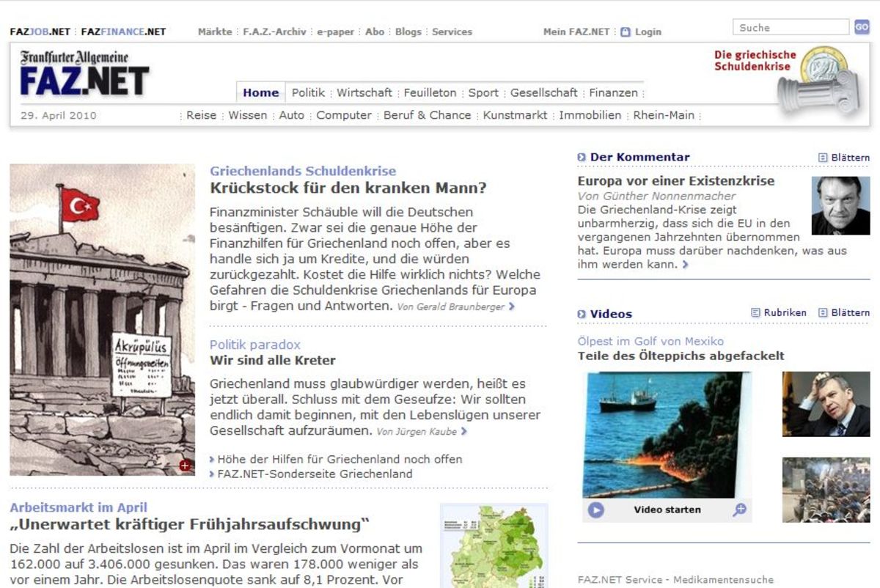Viewport: 880px width, 588px height.
Task: Open Höhe der Hilfen für Griechenland link
Action: pyautogui.click(x=340, y=459)
